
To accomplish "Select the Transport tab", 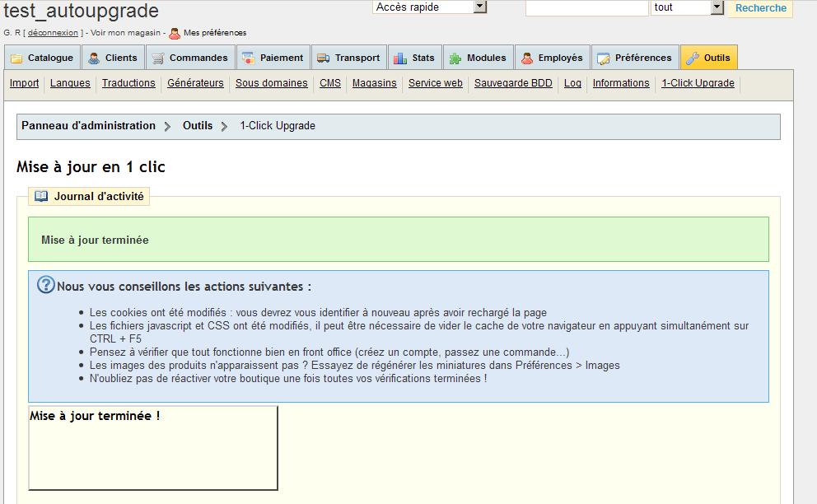I will 349,58.
